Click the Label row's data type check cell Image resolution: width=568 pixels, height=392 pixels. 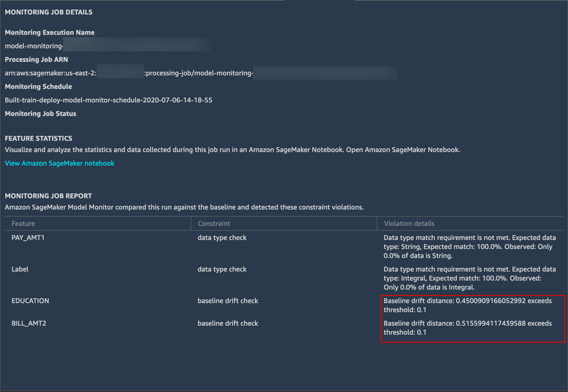pos(222,270)
